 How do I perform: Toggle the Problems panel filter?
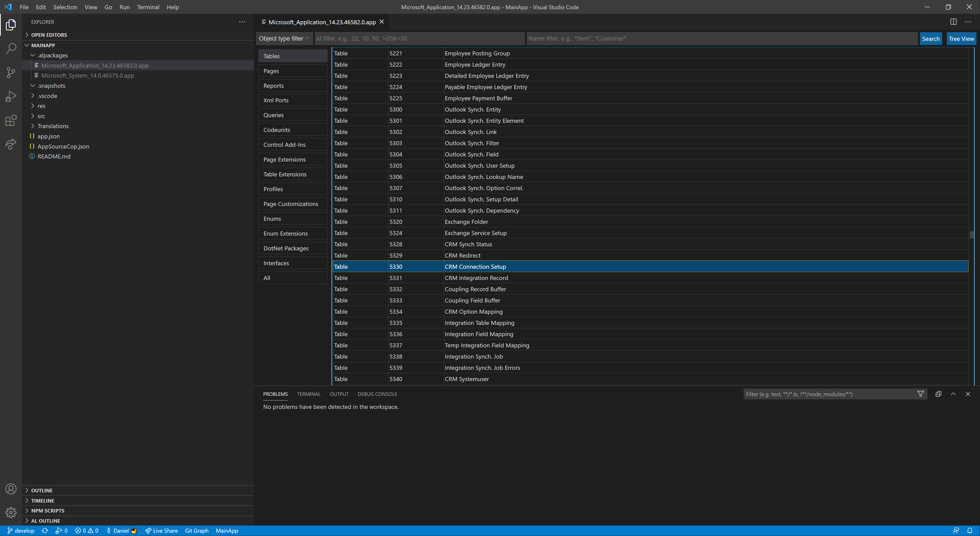(x=921, y=394)
